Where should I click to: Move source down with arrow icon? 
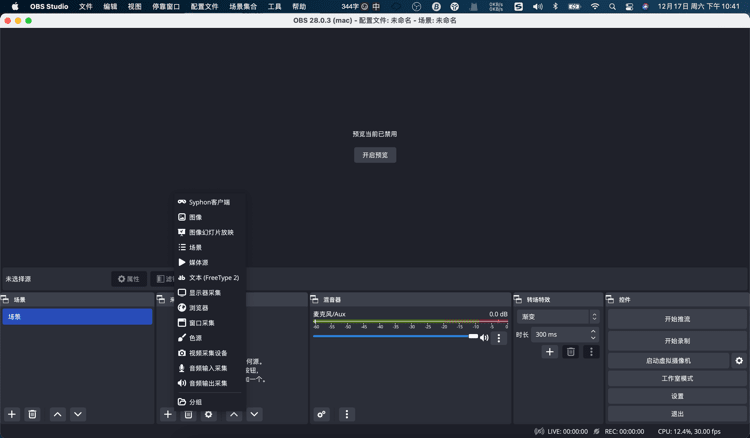coord(254,414)
